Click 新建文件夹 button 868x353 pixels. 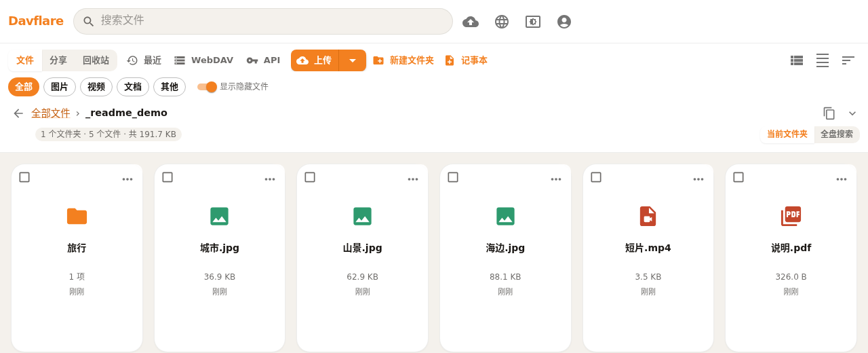tap(403, 60)
